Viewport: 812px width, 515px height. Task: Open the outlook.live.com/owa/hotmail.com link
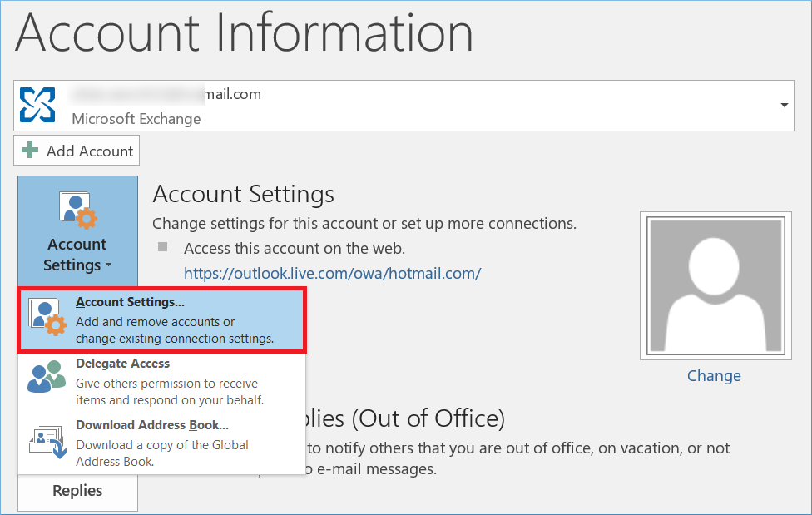(x=332, y=273)
